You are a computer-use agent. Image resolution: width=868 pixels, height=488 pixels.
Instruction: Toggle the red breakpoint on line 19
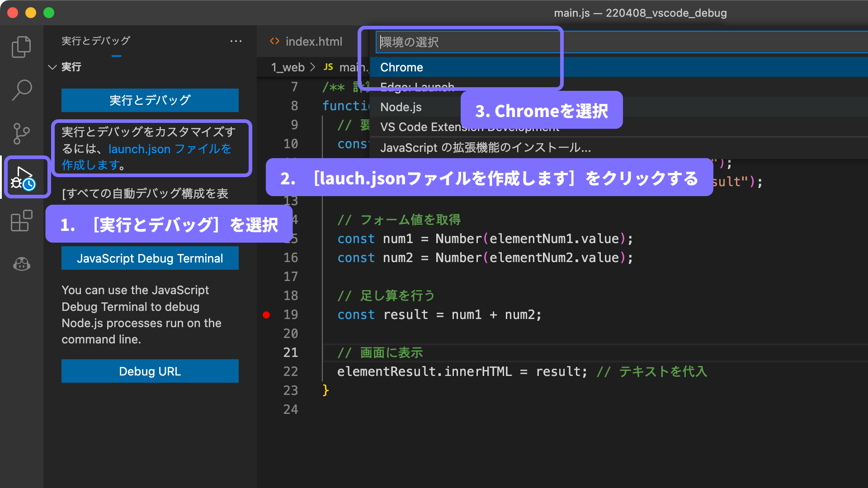pos(266,315)
